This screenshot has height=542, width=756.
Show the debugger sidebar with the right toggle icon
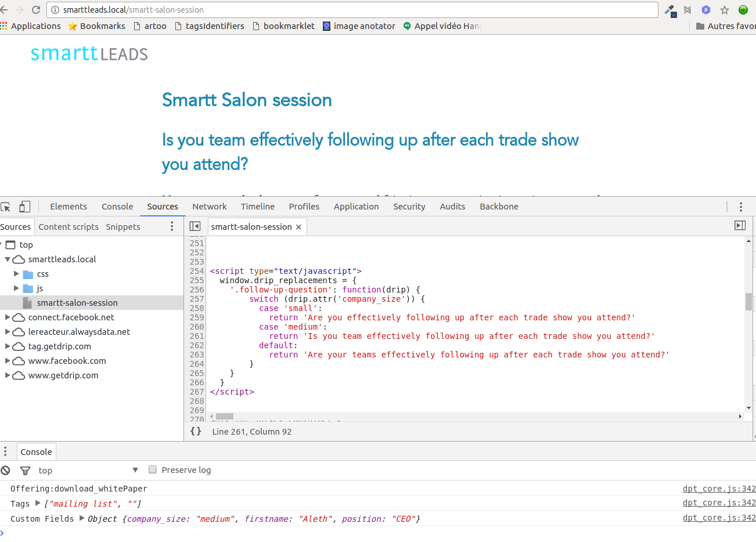(x=740, y=226)
